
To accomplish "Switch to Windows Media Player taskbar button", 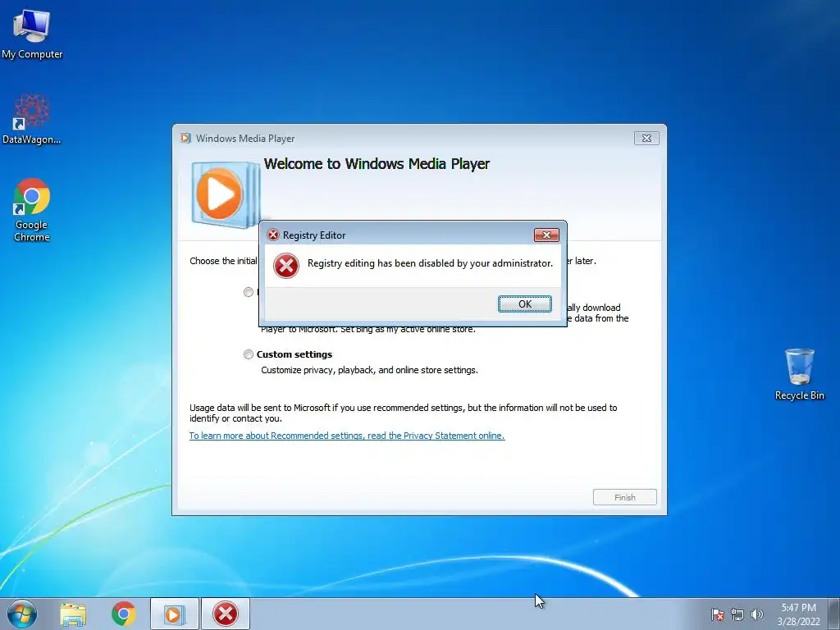I will point(174,614).
